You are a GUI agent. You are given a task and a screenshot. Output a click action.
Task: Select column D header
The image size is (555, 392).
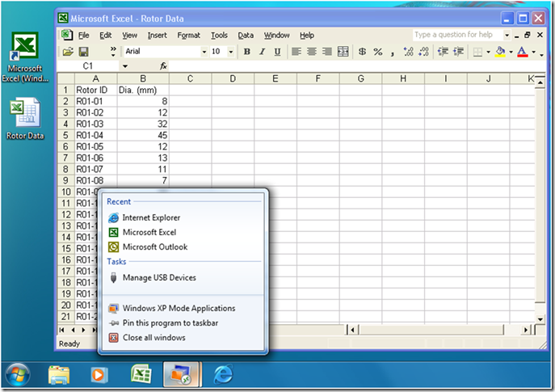(x=233, y=78)
